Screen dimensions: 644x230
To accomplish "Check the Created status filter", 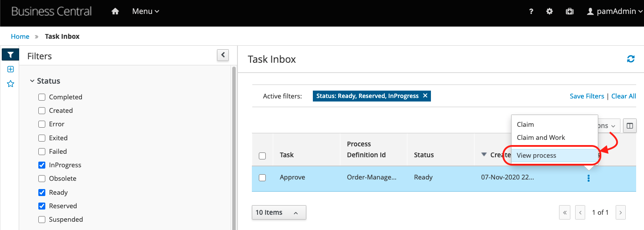I will pyautogui.click(x=42, y=111).
